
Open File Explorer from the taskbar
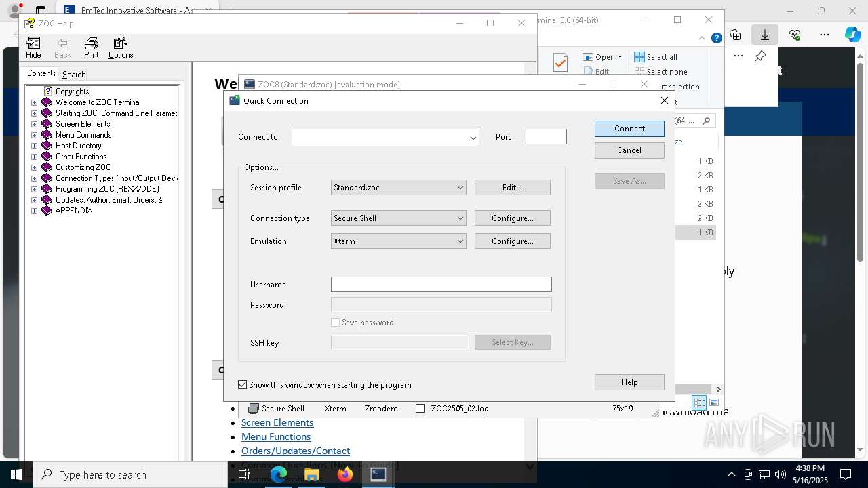click(312, 474)
